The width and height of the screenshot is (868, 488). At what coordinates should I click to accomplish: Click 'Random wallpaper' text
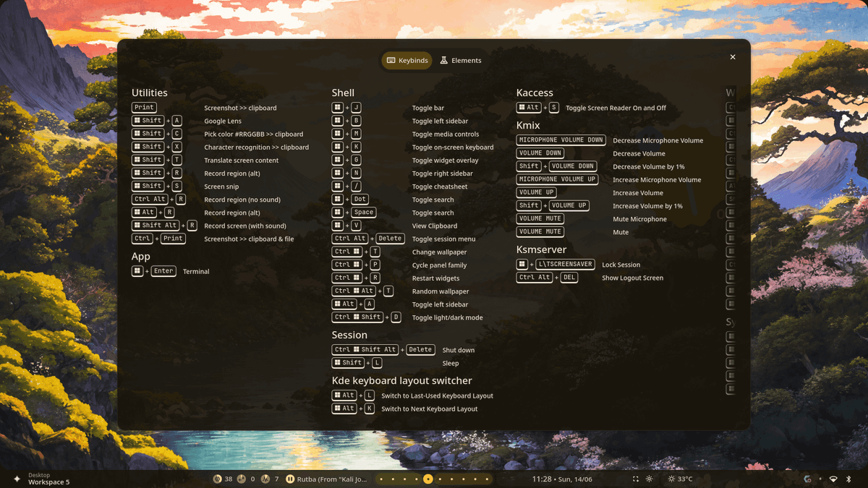pyautogui.click(x=440, y=291)
